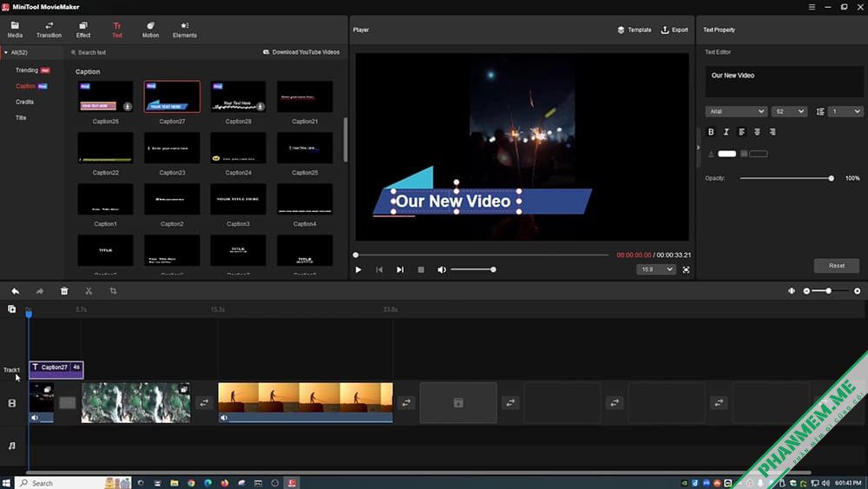Undo the last action
The width and height of the screenshot is (868, 489).
[x=16, y=291]
